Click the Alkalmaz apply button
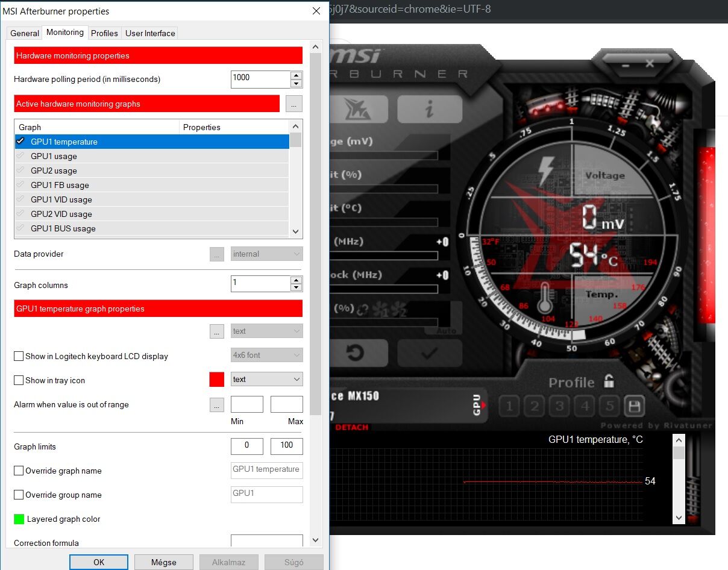Viewport: 728px width, 570px height. (229, 562)
